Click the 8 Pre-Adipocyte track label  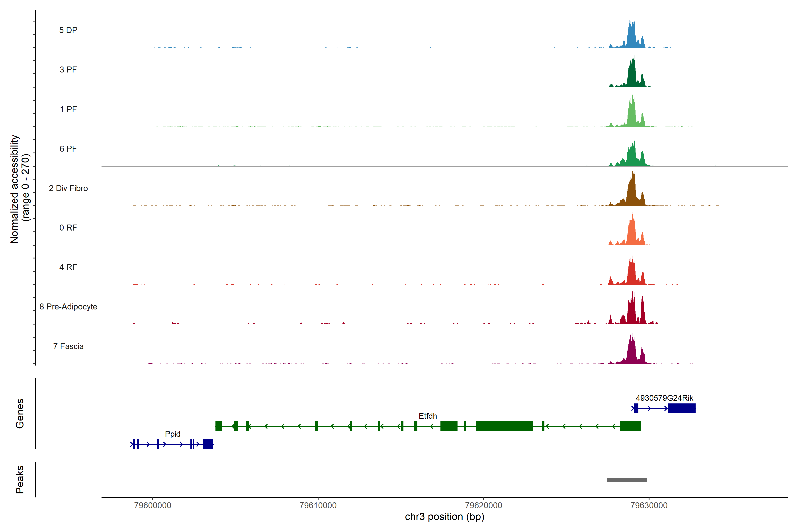68,306
